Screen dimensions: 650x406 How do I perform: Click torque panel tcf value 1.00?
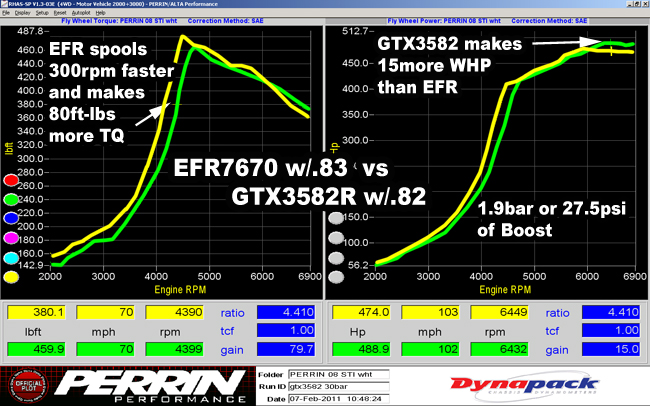pos(286,331)
